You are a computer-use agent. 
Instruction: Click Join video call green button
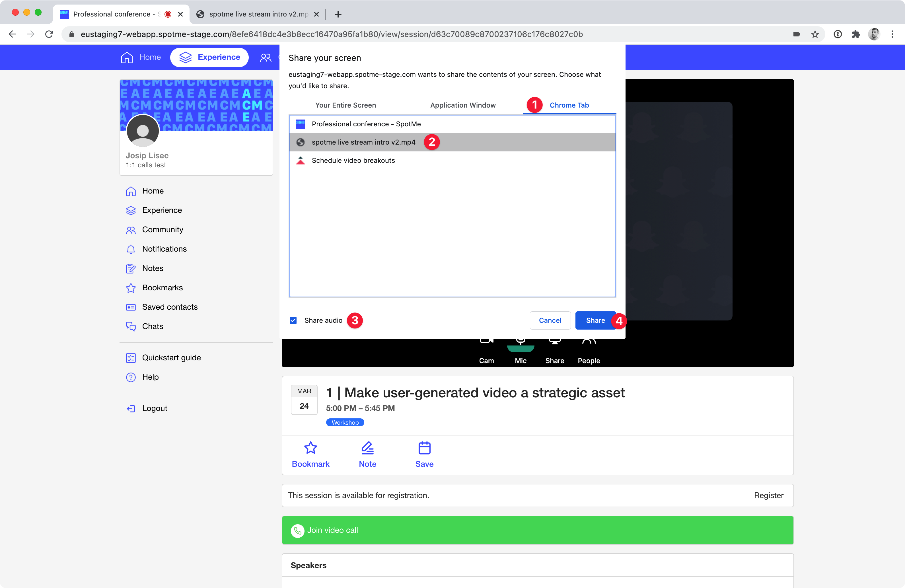538,530
